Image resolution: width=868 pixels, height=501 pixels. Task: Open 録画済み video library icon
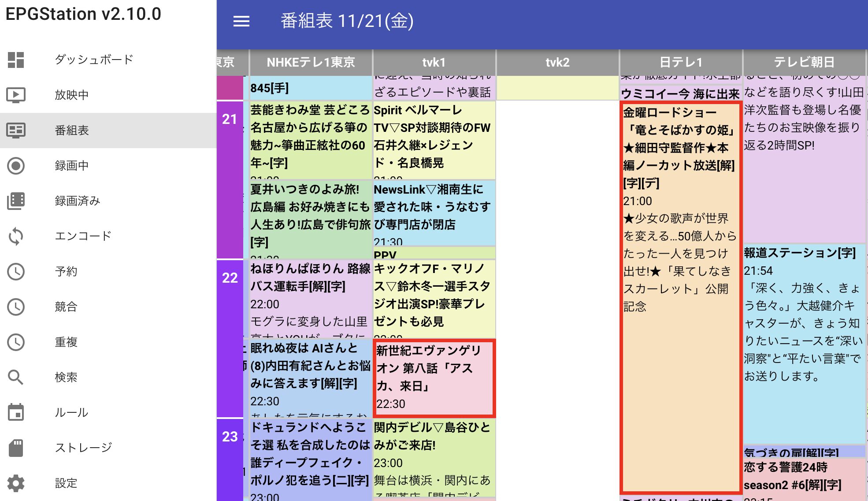coord(16,201)
